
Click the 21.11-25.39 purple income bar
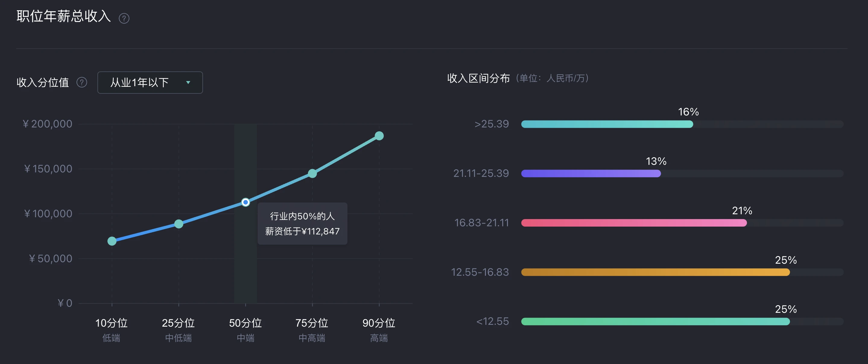591,174
